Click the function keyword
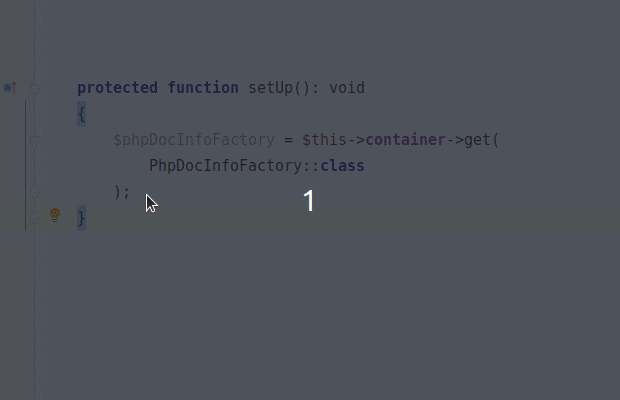620x400 pixels. (203, 87)
